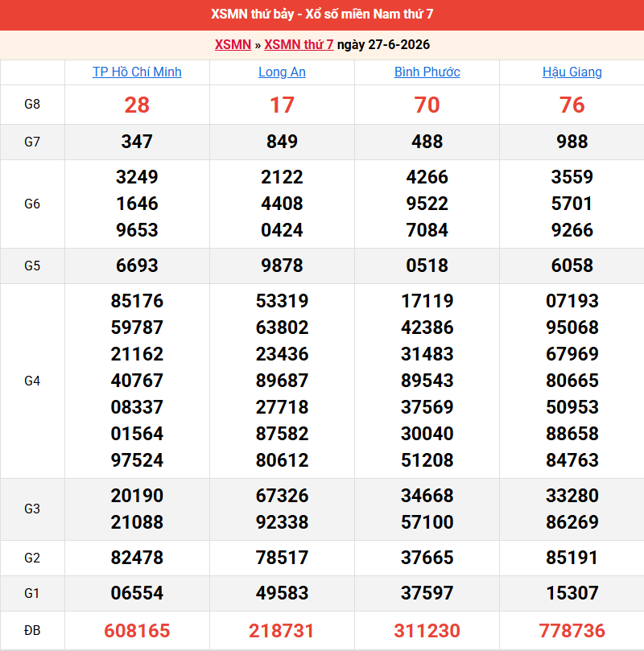The image size is (644, 651).
Task: Open the Long An province link
Action: tap(282, 72)
